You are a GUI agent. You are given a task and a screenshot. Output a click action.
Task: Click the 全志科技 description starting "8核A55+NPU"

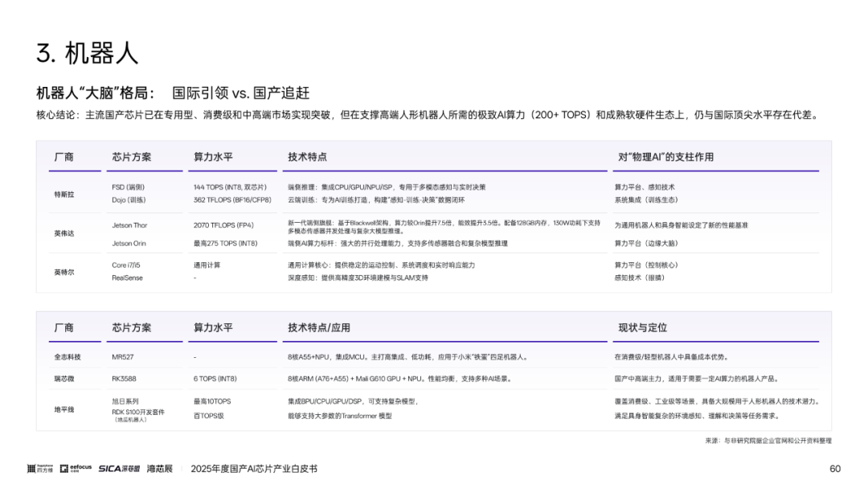pos(408,357)
